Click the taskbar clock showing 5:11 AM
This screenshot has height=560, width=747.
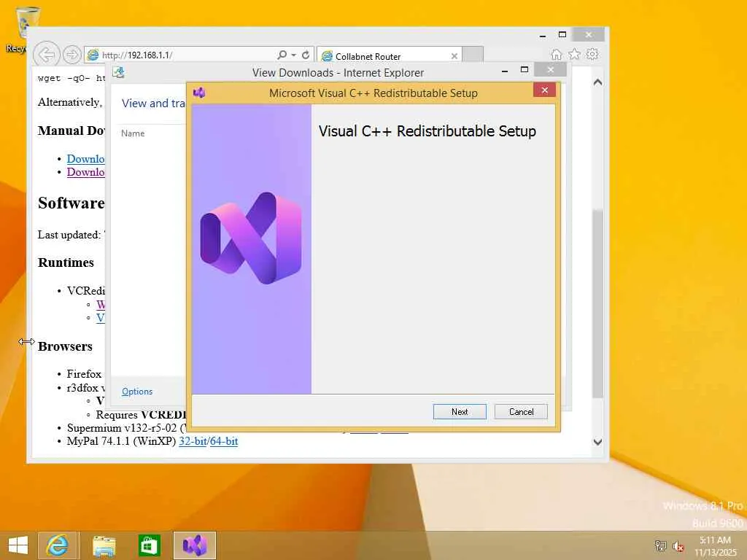pyautogui.click(x=715, y=545)
